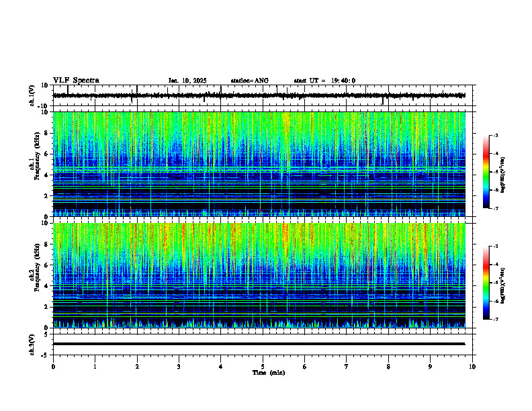Click the ch.3 flat voltage trace

coord(259,344)
